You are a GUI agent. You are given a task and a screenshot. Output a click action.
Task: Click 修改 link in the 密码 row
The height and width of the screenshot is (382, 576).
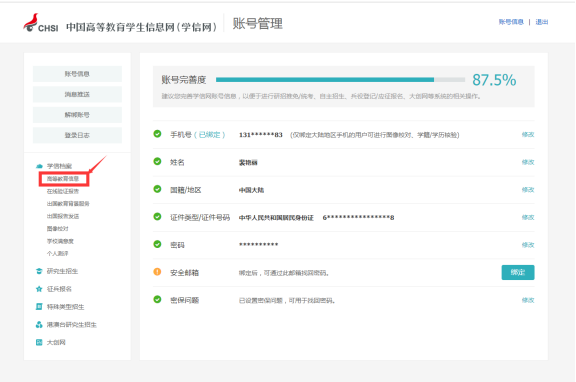click(528, 245)
